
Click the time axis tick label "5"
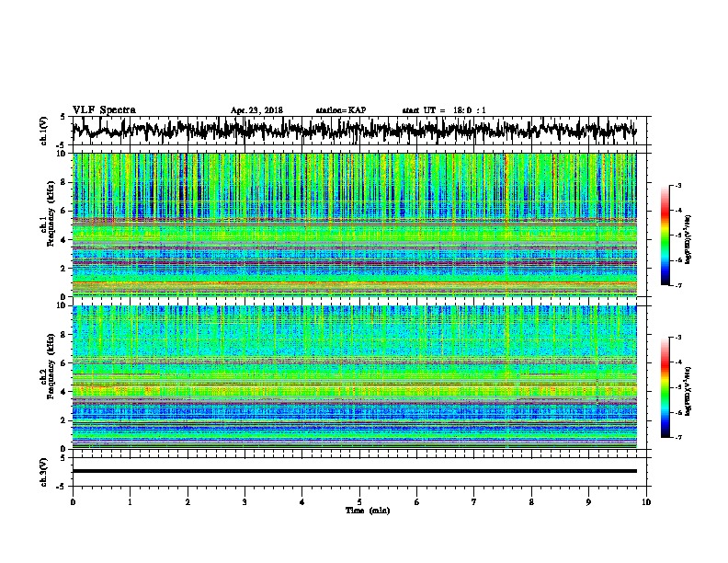tap(359, 502)
